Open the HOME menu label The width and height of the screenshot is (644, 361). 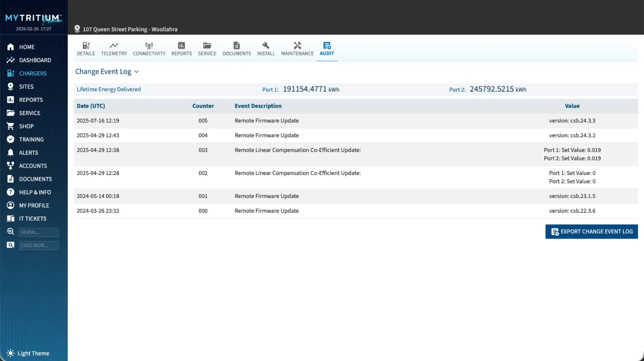tap(27, 47)
